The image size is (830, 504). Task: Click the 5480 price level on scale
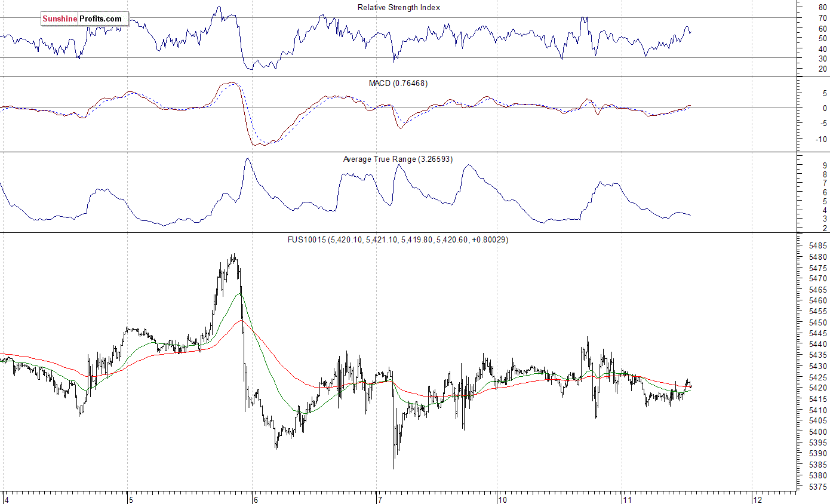click(x=818, y=257)
